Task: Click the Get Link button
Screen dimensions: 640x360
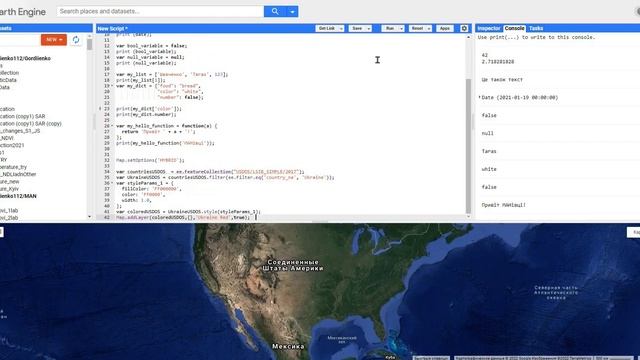Action: pos(327,28)
